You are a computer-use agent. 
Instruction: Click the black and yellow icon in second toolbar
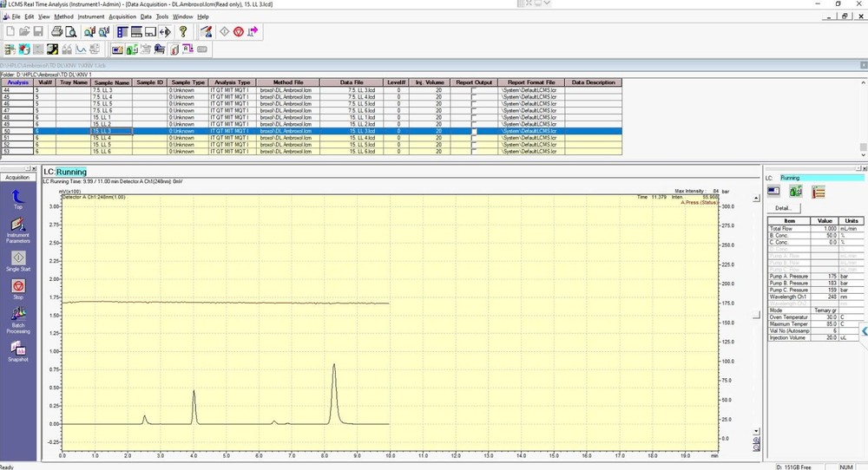click(52, 49)
